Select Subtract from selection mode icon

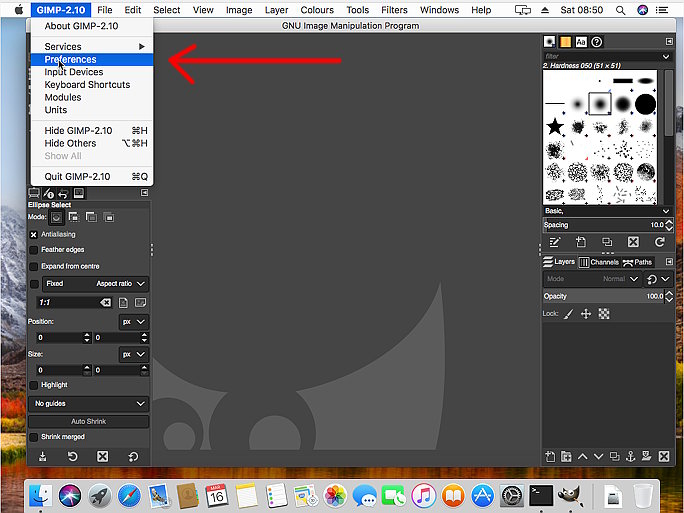click(x=91, y=217)
